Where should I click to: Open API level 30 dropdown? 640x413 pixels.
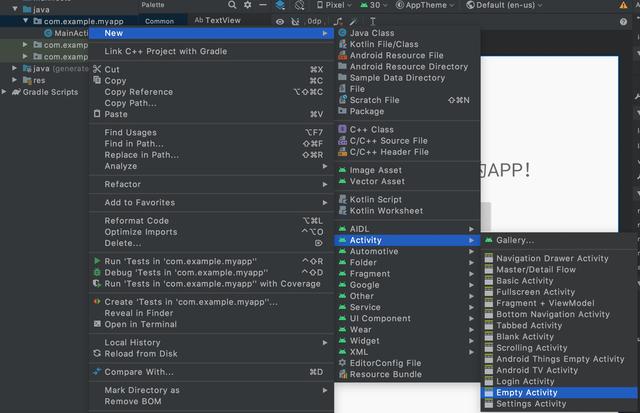pyautogui.click(x=373, y=5)
